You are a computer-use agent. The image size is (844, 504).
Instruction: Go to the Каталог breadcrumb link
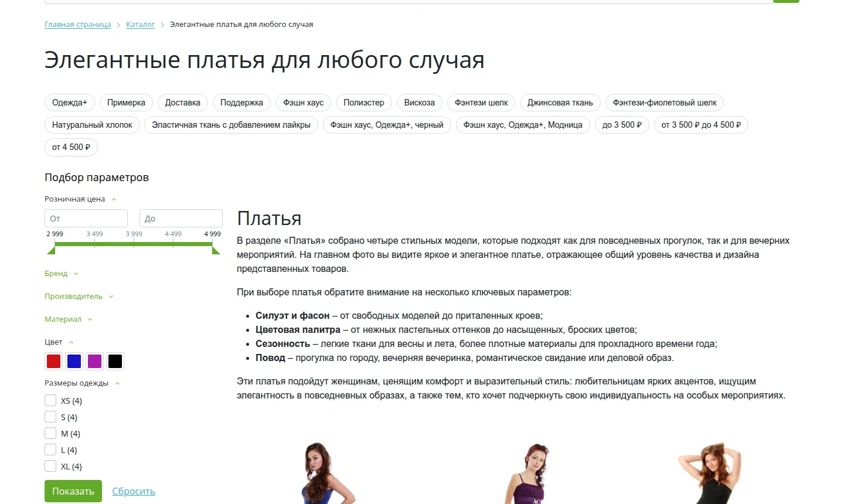pos(140,25)
